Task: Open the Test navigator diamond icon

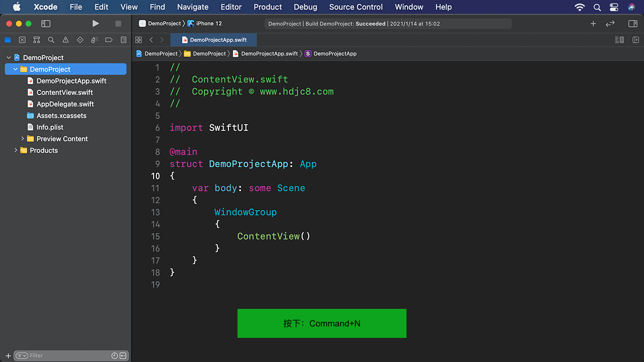Action: tap(80, 40)
